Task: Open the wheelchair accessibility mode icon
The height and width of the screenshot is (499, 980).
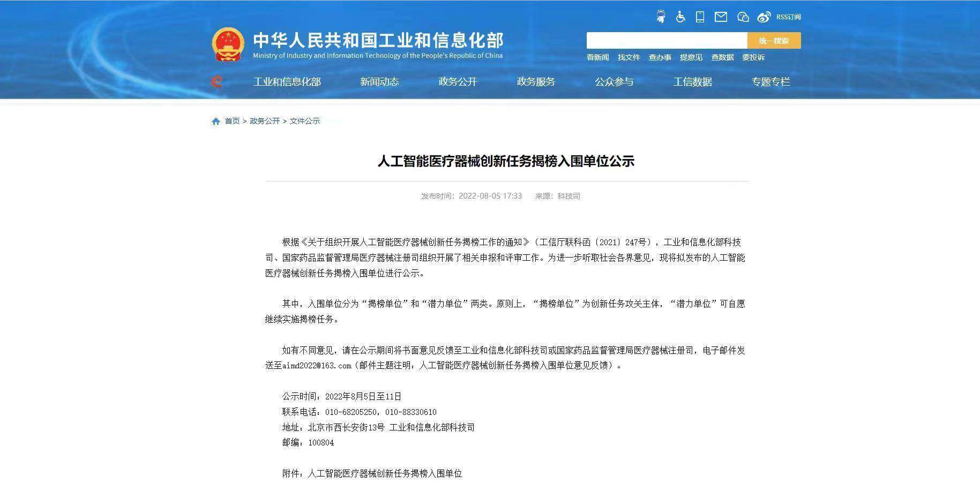Action: click(x=680, y=17)
